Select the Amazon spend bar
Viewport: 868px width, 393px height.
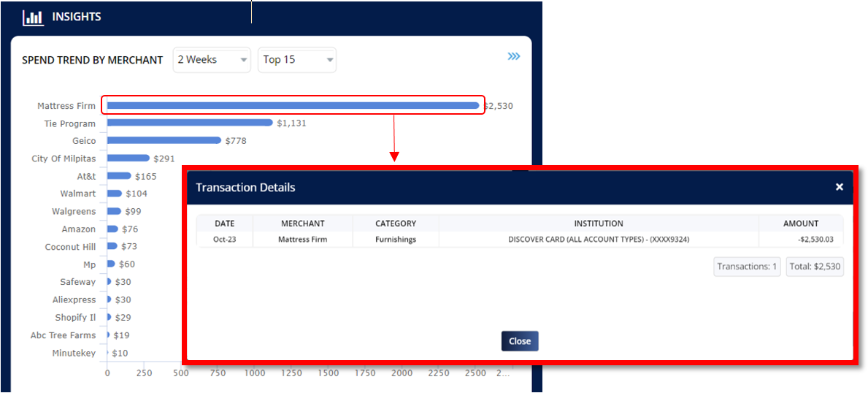(x=112, y=229)
